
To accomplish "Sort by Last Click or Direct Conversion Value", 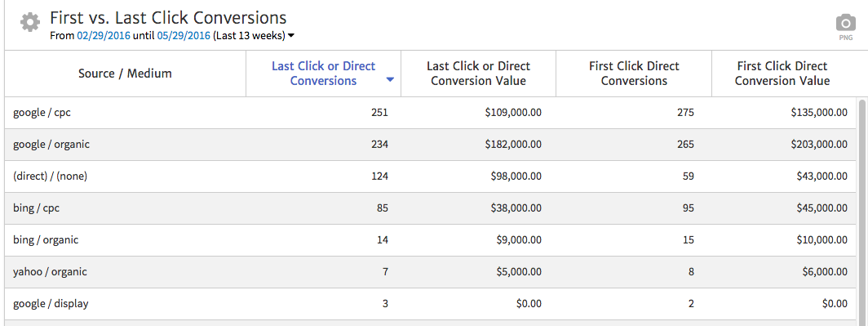I will click(x=478, y=74).
